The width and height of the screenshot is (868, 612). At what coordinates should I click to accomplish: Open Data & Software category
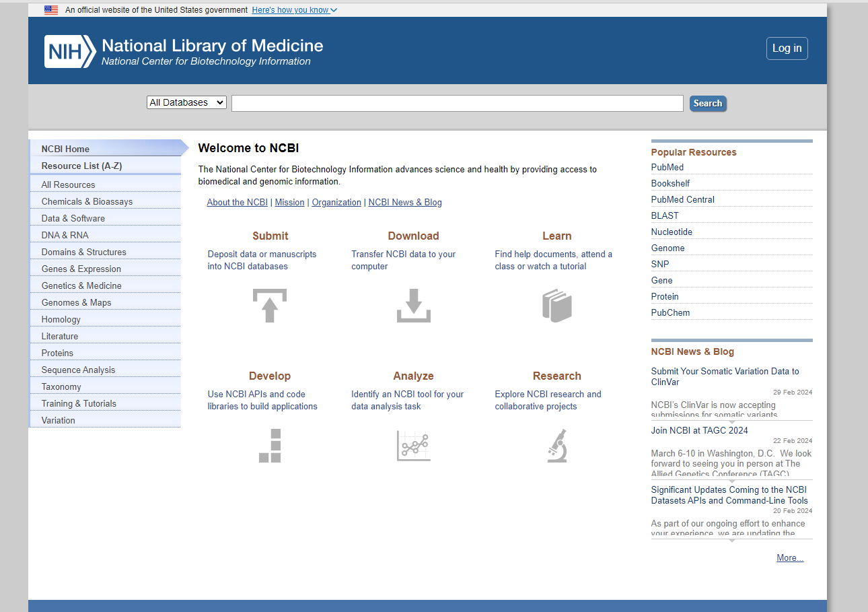point(106,218)
